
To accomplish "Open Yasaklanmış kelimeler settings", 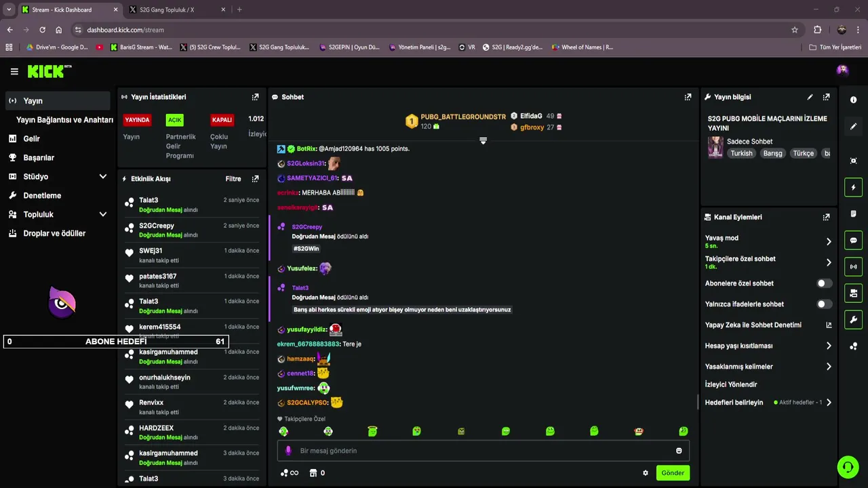I will click(x=768, y=367).
